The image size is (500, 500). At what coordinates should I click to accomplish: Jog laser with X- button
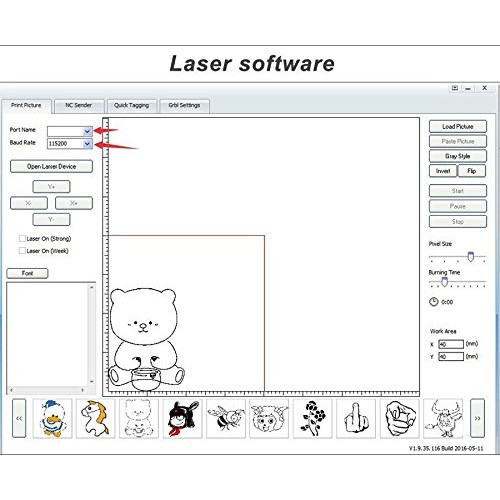pos(29,203)
